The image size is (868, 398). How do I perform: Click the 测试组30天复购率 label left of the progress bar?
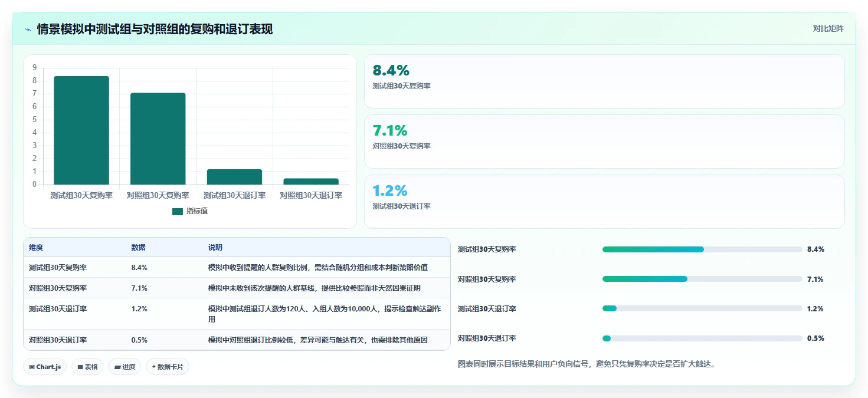(x=487, y=249)
